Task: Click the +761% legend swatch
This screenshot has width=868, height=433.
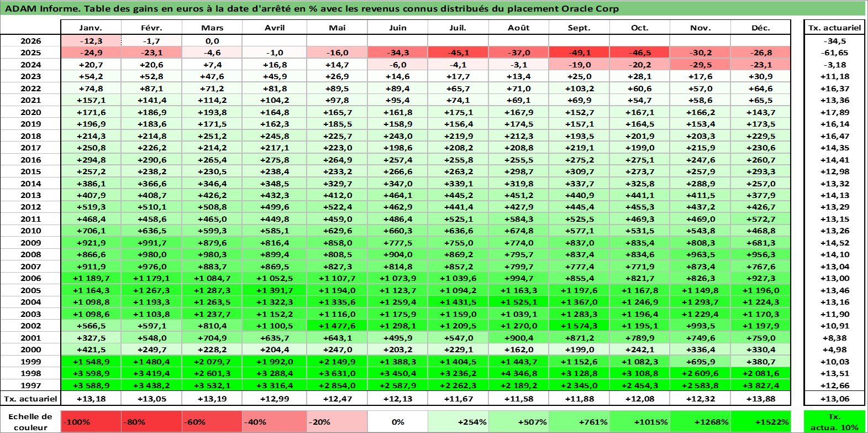Action: coord(579,421)
